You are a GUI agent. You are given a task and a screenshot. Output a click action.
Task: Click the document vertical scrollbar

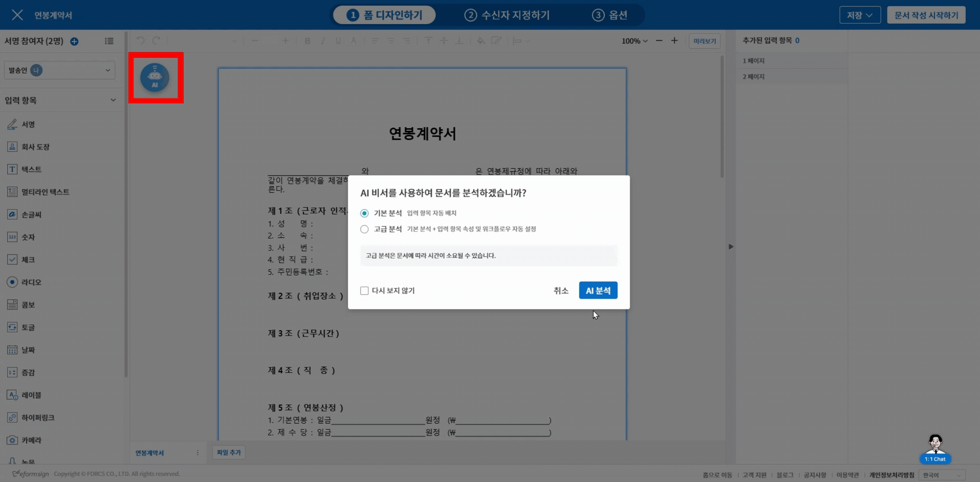(x=722, y=116)
